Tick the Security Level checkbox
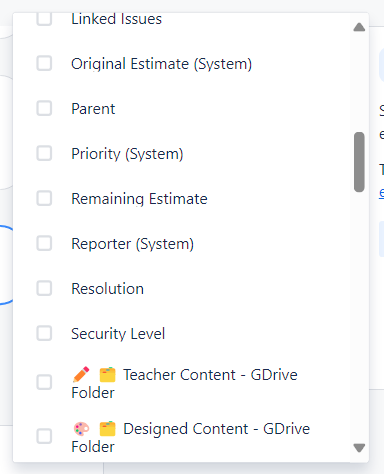This screenshot has width=384, height=474. point(44,333)
